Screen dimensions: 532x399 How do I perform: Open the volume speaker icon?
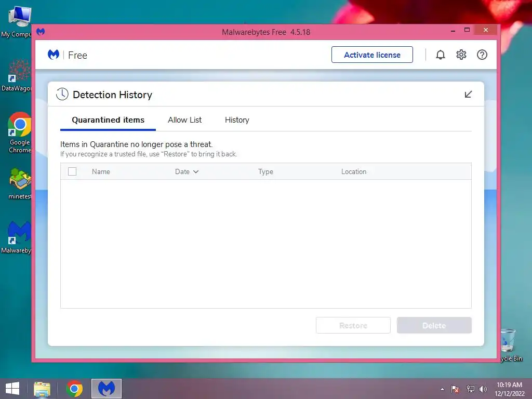pos(483,389)
